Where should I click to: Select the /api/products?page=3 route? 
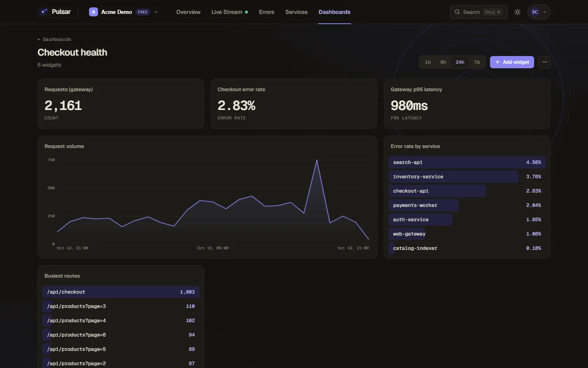pyautogui.click(x=120, y=306)
